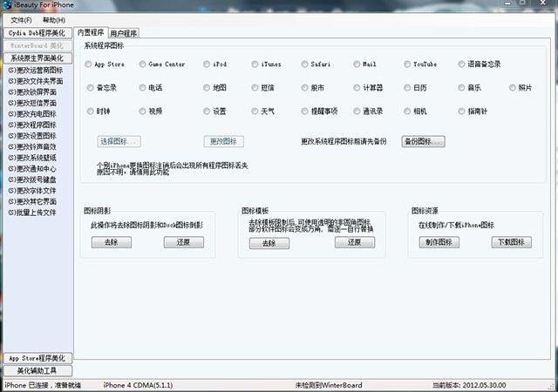Select the App Store radio button

coord(88,64)
